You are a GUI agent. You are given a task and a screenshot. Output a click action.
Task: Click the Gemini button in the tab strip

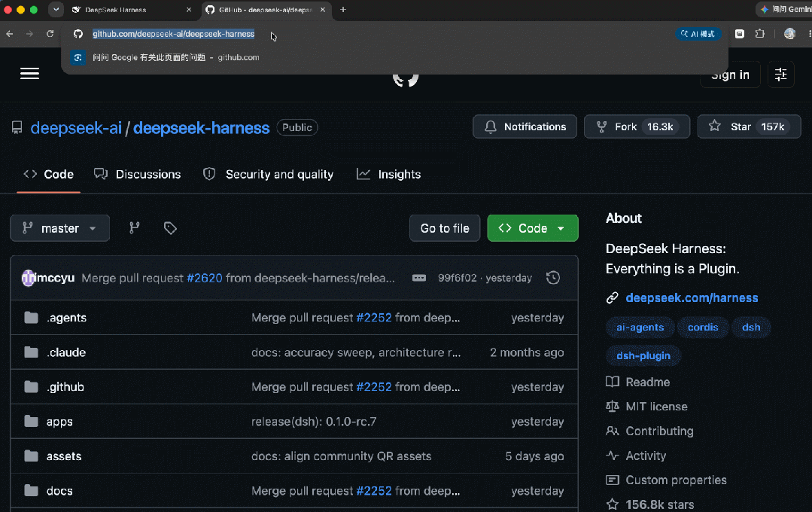(784, 9)
